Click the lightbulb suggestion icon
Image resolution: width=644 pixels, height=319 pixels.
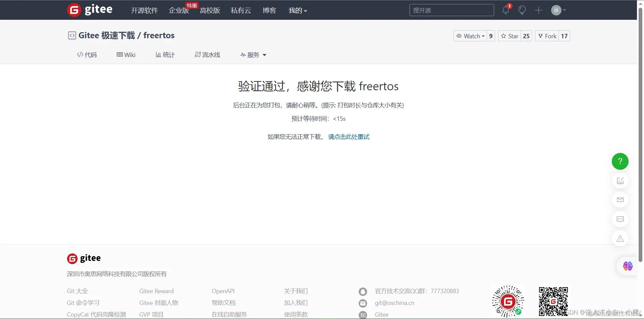522,10
